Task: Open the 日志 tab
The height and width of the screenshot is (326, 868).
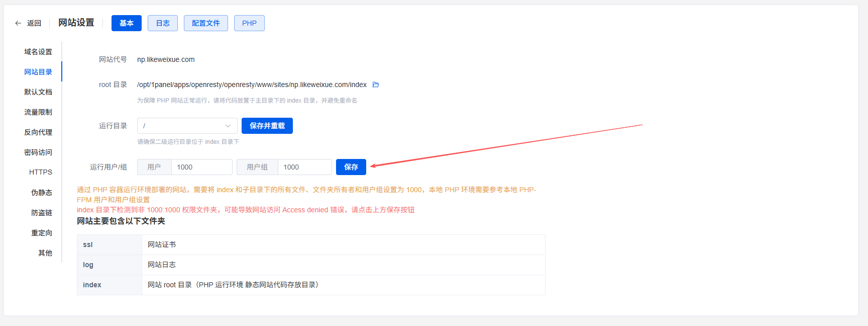Action: click(163, 23)
